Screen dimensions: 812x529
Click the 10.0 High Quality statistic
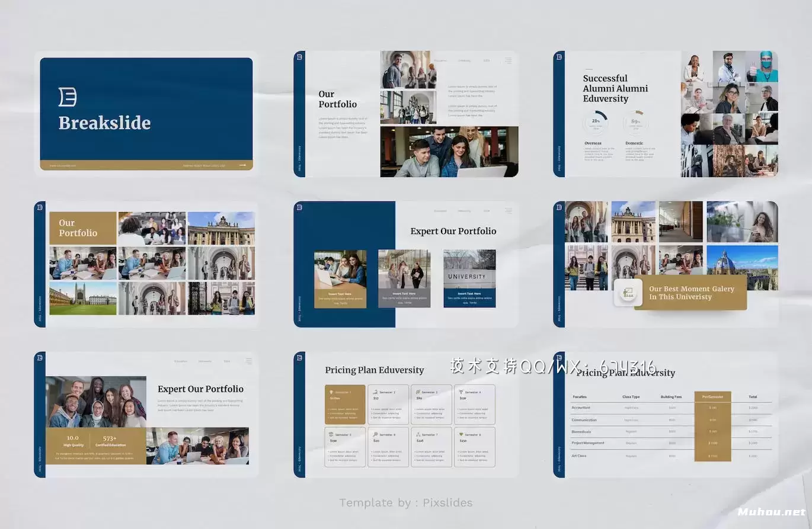(x=73, y=441)
